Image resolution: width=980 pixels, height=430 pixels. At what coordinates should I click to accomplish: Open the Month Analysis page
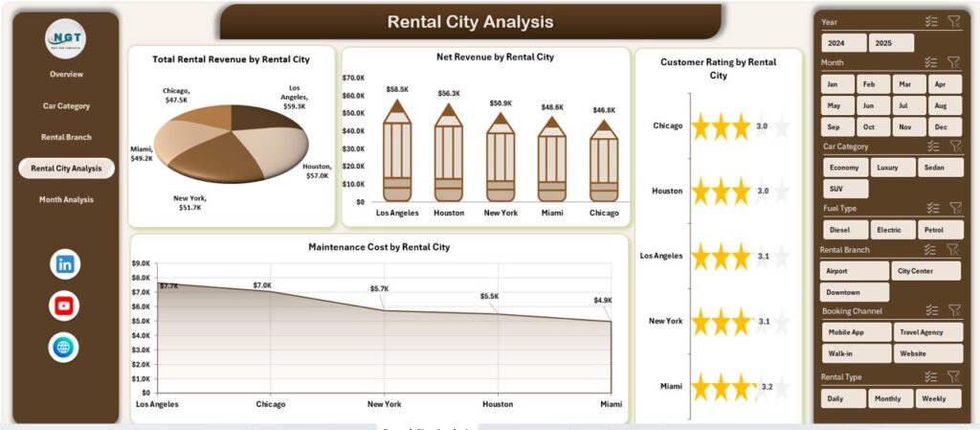66,199
